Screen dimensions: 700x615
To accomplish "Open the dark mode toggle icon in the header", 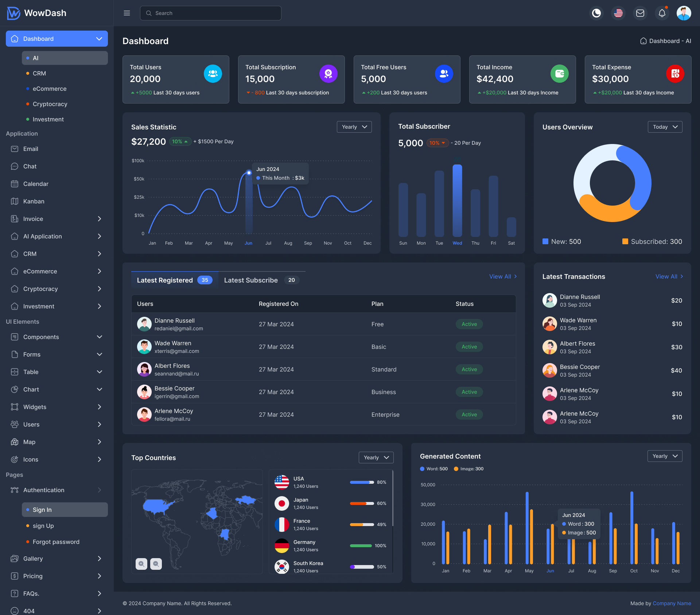I will point(596,13).
